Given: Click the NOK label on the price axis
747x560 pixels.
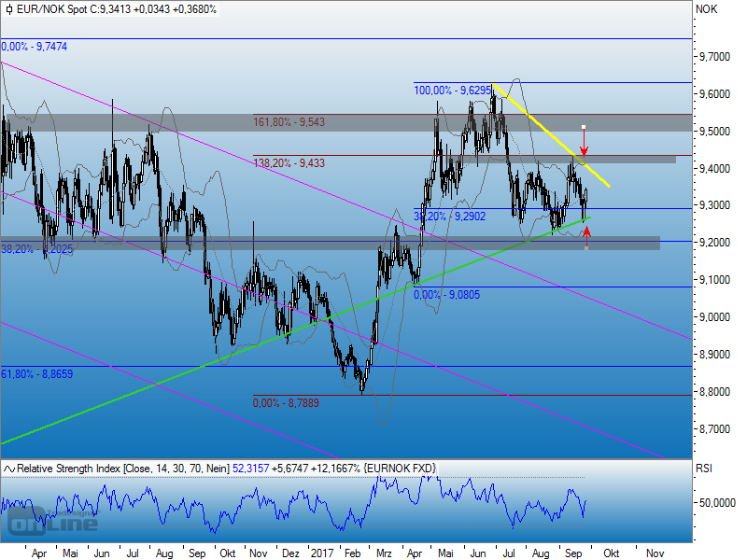Looking at the screenshot, I should click(x=705, y=9).
